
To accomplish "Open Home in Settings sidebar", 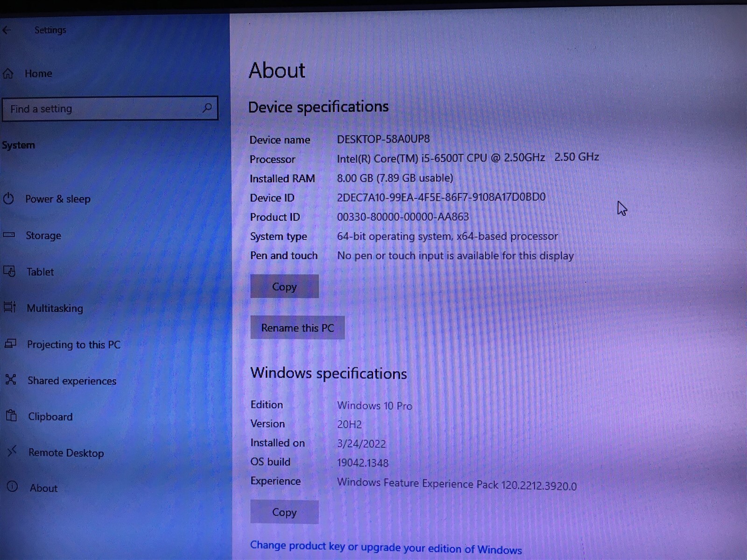I will click(38, 74).
